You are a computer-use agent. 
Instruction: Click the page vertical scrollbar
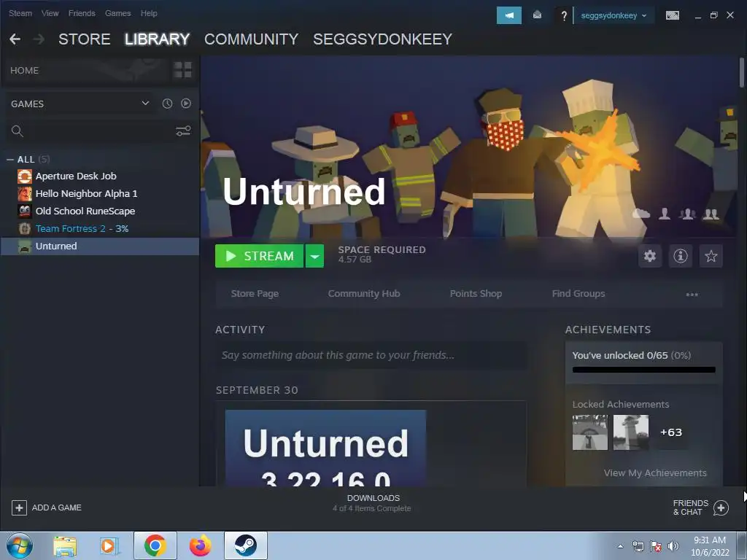point(741,71)
